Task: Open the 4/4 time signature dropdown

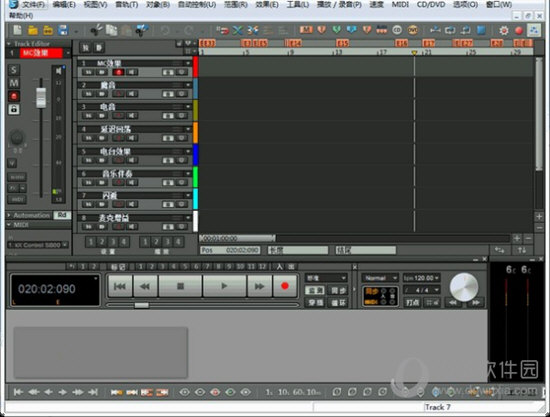Action: tap(422, 290)
